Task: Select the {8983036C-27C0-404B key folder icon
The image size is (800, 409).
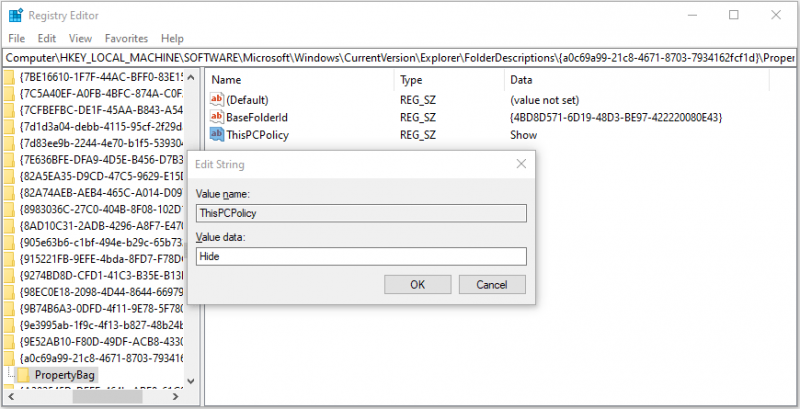Action: click(x=9, y=210)
